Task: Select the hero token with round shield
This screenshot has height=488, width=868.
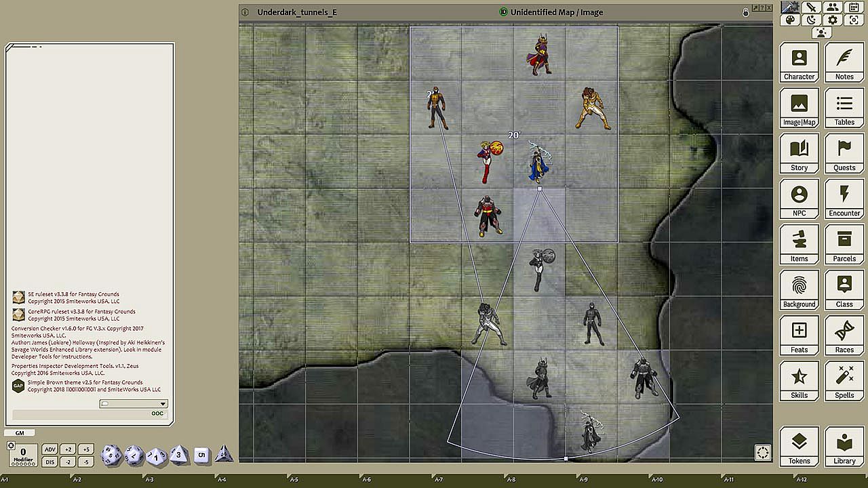Action: pos(490,161)
